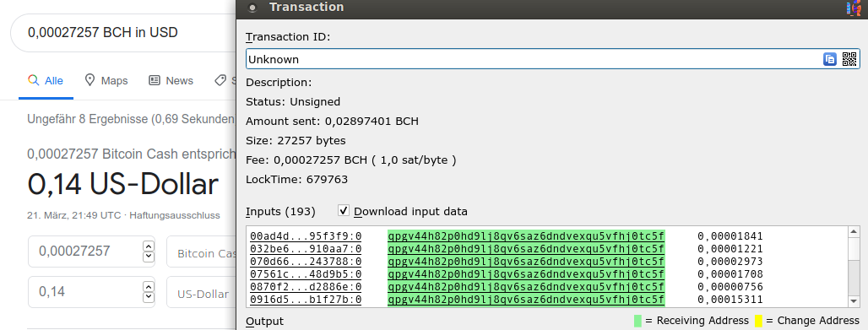Click the News newspaper icon in Google
This screenshot has width=868, height=330.
pyautogui.click(x=155, y=80)
